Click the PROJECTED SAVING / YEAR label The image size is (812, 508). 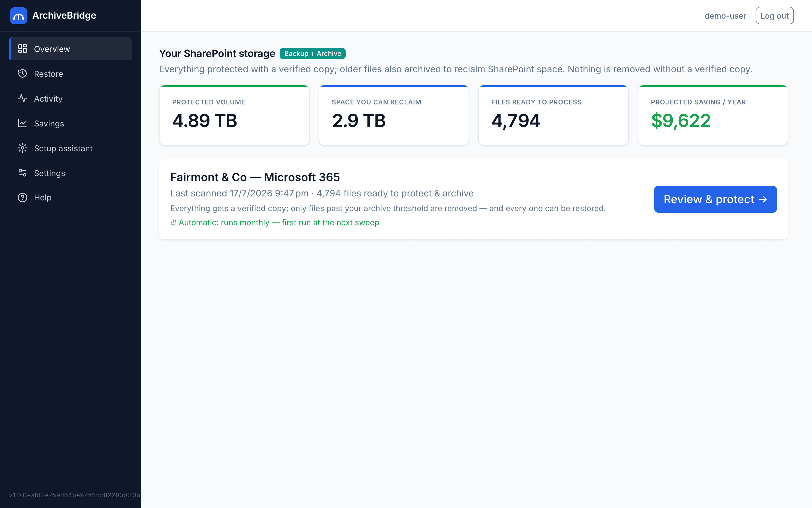(698, 102)
